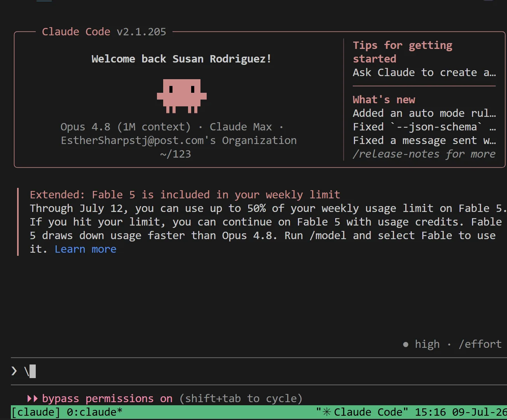The height and width of the screenshot is (420, 507).
Task: Click the ~/123 working directory path
Action: (176, 154)
